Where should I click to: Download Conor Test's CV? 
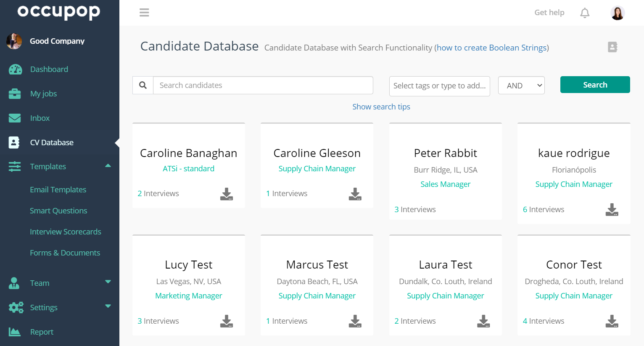point(612,321)
